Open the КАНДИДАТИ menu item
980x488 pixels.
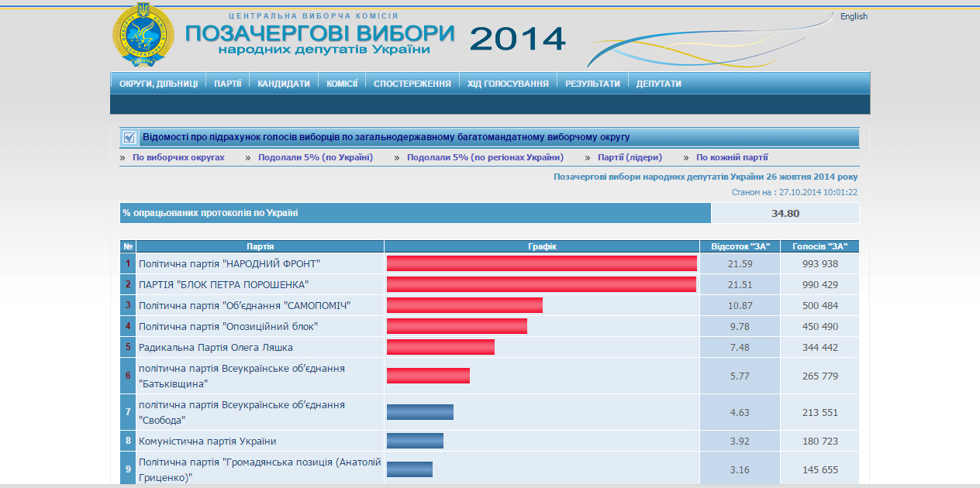click(284, 84)
